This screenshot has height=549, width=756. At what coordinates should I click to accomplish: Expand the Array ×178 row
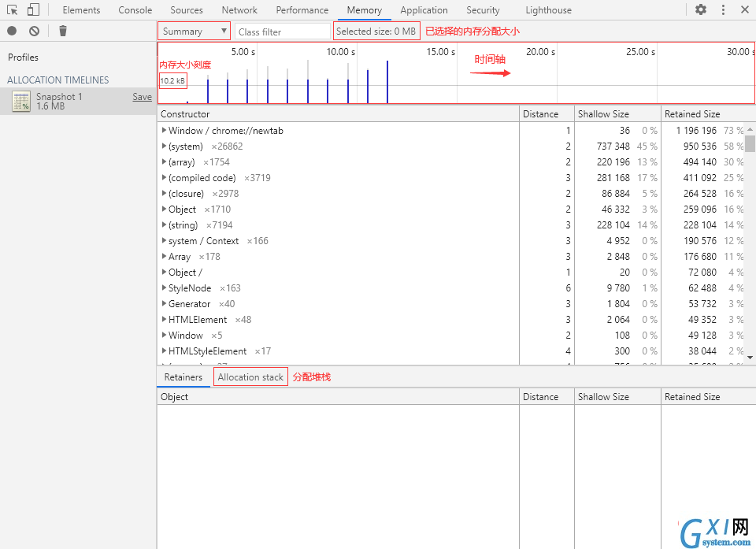pos(164,257)
